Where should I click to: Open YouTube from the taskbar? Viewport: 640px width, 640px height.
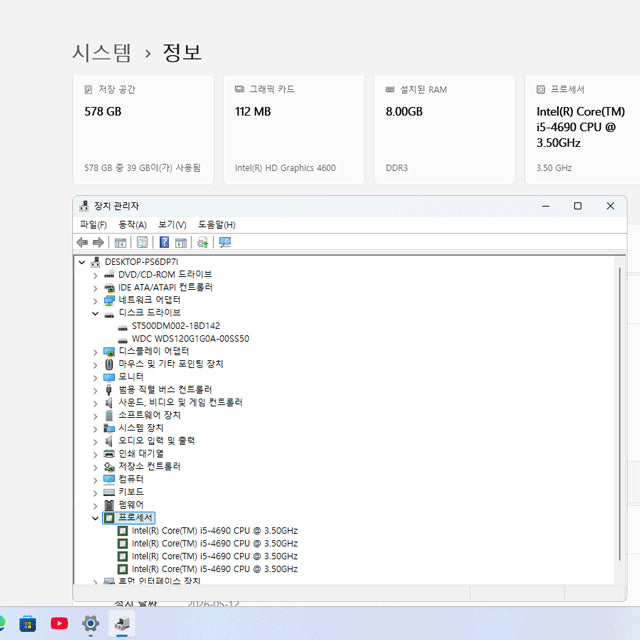click(x=59, y=624)
